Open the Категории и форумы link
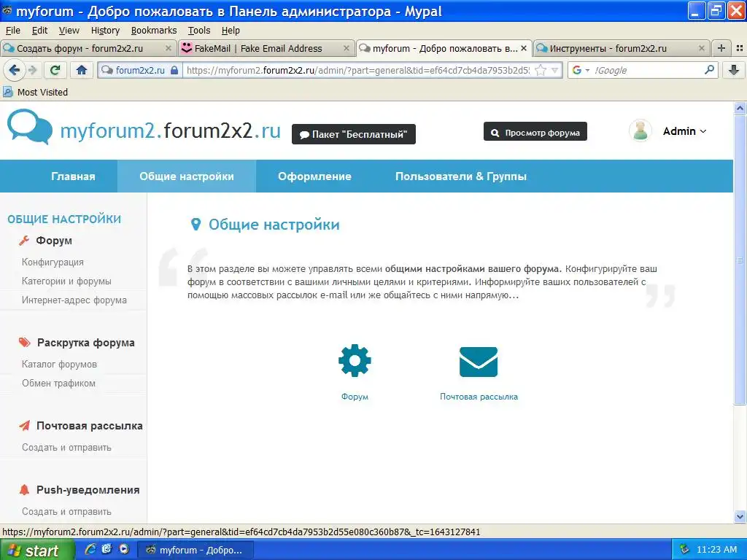 [66, 281]
